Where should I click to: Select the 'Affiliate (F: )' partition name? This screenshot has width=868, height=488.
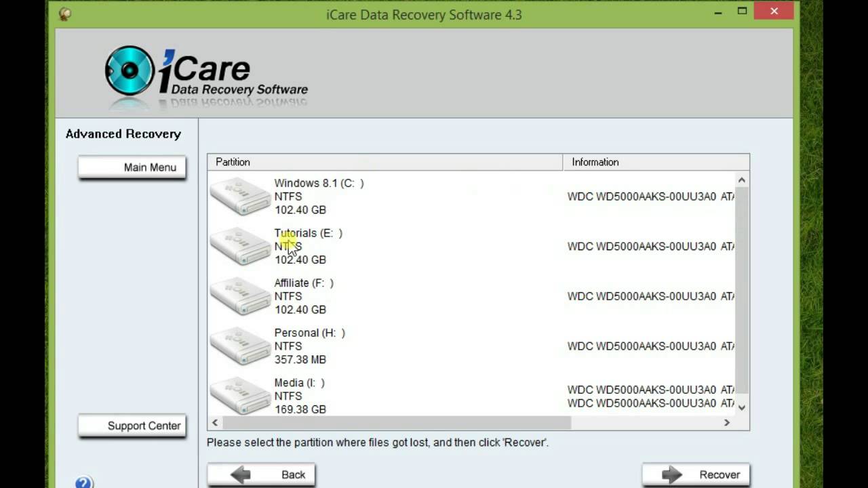[x=304, y=283]
